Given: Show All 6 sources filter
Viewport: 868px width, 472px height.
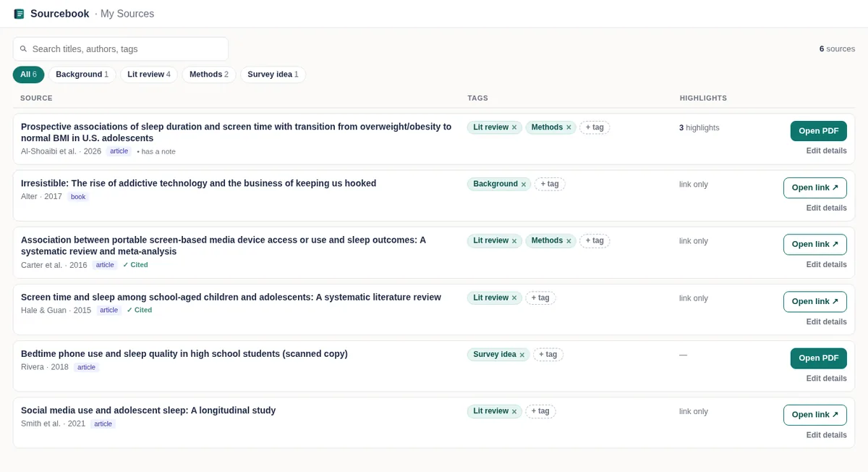Looking at the screenshot, I should click(28, 75).
